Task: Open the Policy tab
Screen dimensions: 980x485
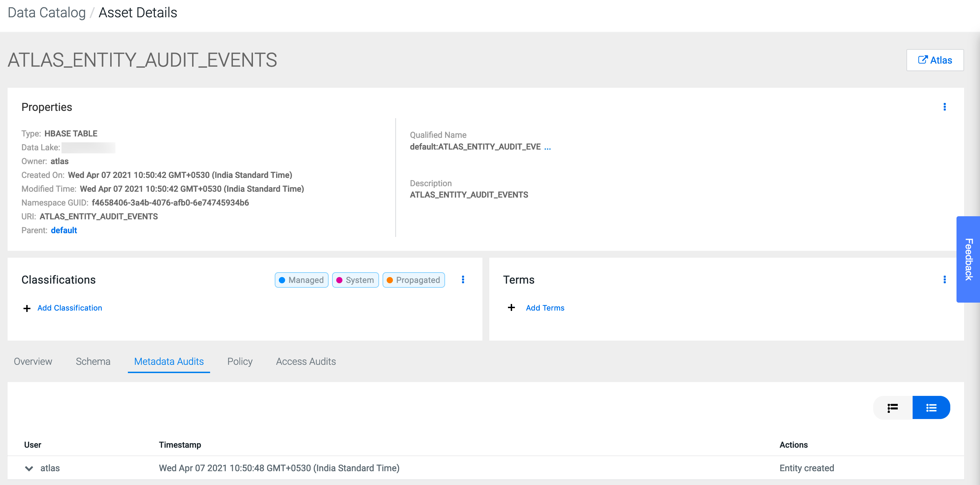Action: click(240, 361)
